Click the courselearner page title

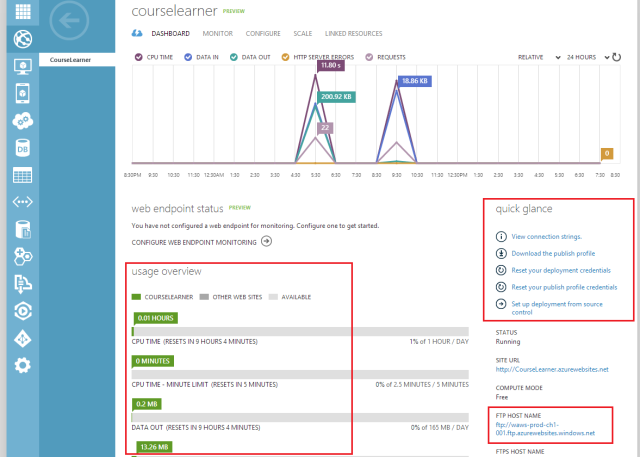pyautogui.click(x=174, y=11)
